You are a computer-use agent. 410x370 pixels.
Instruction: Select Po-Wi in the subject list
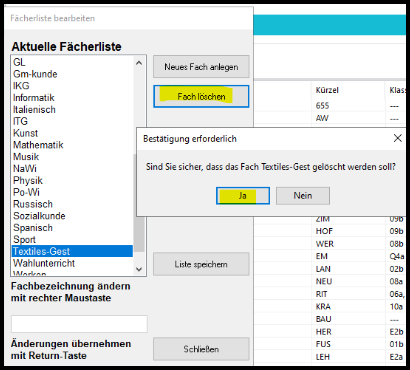[72, 192]
